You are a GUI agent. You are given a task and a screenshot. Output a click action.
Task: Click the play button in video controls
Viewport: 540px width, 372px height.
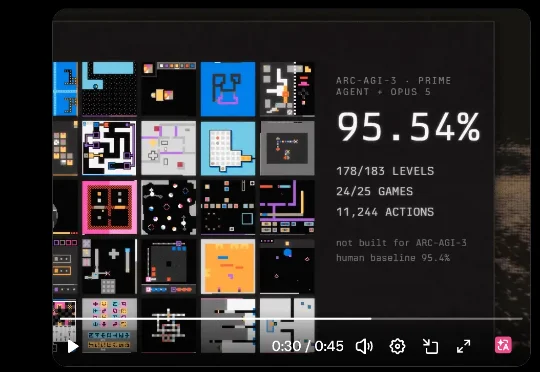coord(73,346)
